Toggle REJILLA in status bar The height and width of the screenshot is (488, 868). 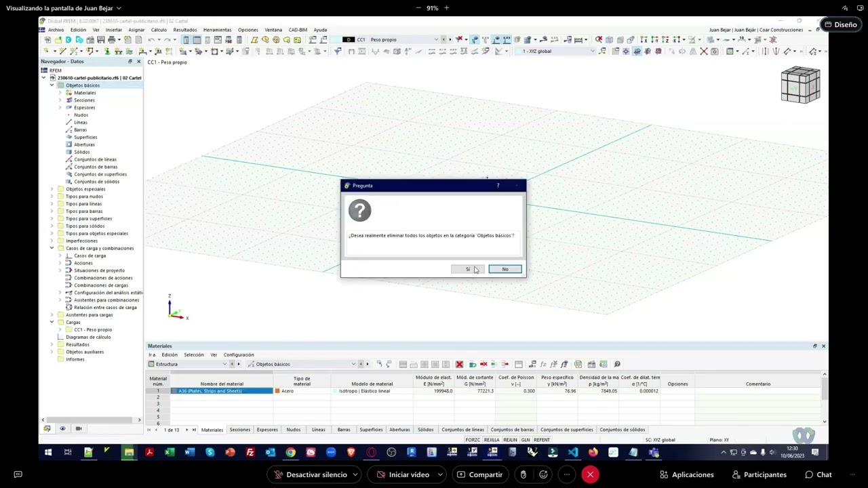[x=492, y=440]
